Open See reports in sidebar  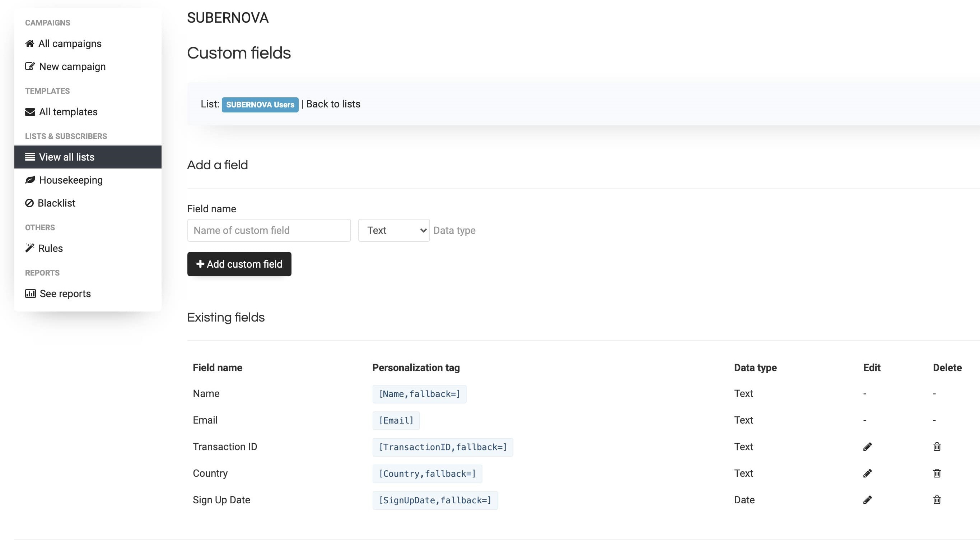(x=88, y=294)
